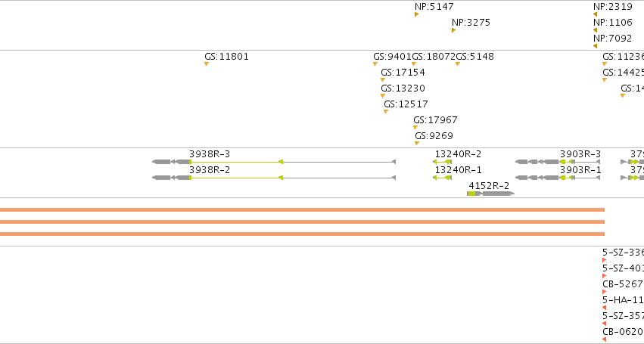Open the 3903R-1 transcript model
This screenshot has width=644, height=344.
(558, 178)
